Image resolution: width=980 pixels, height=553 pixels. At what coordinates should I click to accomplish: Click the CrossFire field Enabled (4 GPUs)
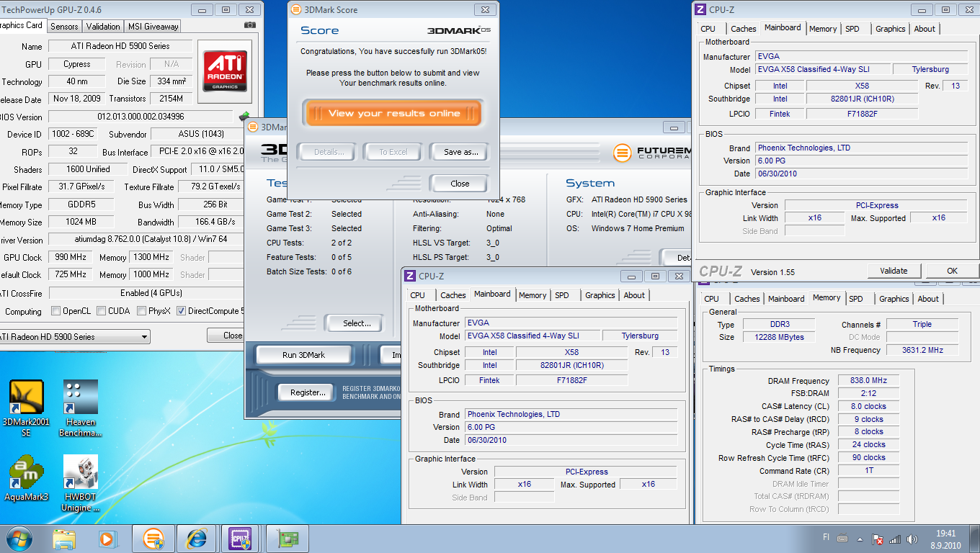tap(146, 293)
